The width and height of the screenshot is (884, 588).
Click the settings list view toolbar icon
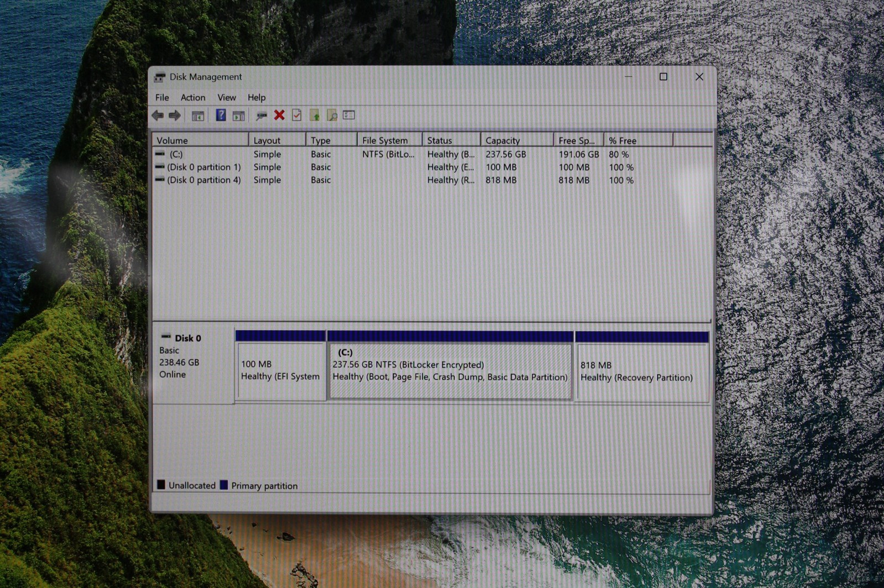tap(349, 115)
